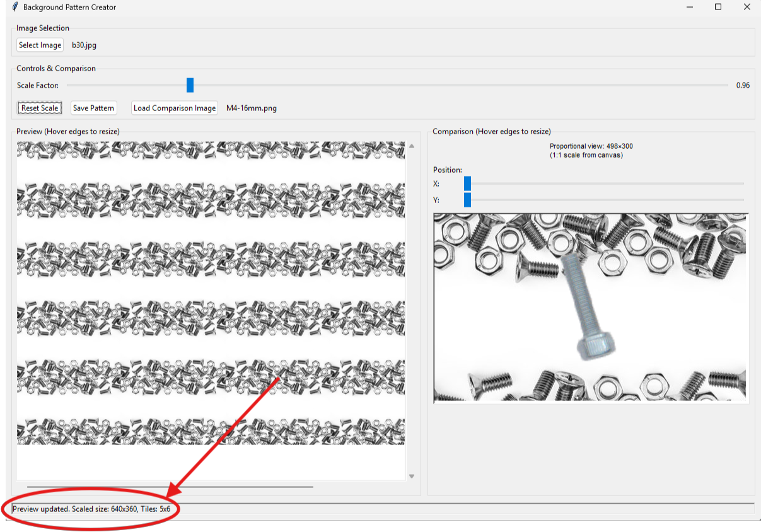This screenshot has width=761, height=532.
Task: Reset the scale with Reset Scale
Action: click(x=40, y=108)
